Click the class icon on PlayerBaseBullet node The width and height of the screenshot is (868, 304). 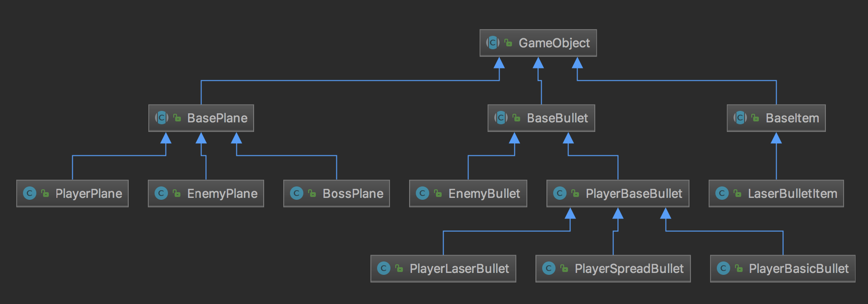click(560, 193)
